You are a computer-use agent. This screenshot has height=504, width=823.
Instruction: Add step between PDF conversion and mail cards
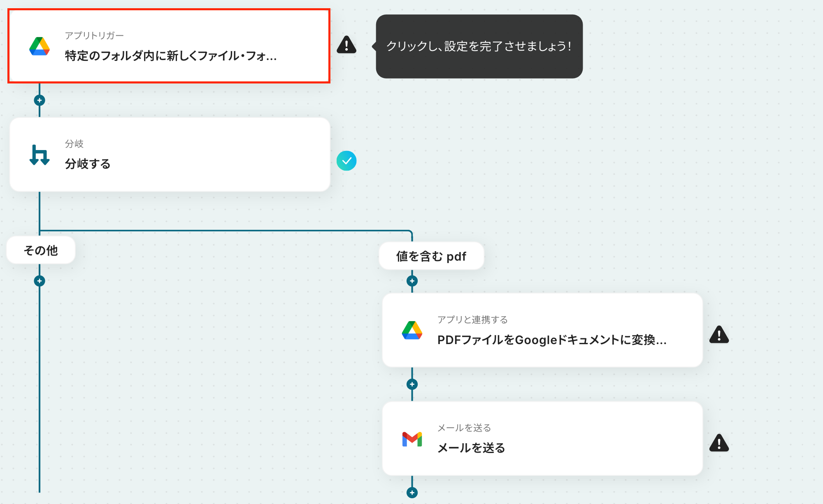click(412, 384)
